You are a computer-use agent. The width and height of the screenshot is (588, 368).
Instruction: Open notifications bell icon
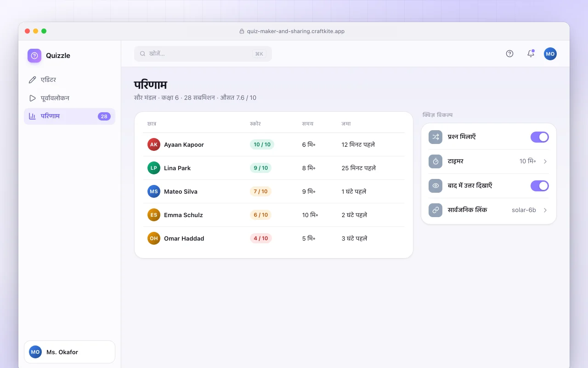click(x=531, y=54)
